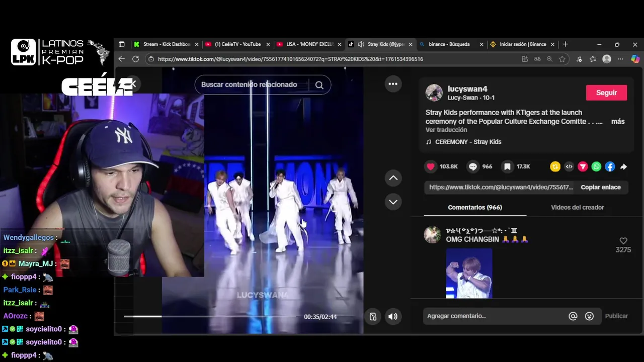
Task: Close the Stray Kids TikTok browser tab
Action: [411, 44]
